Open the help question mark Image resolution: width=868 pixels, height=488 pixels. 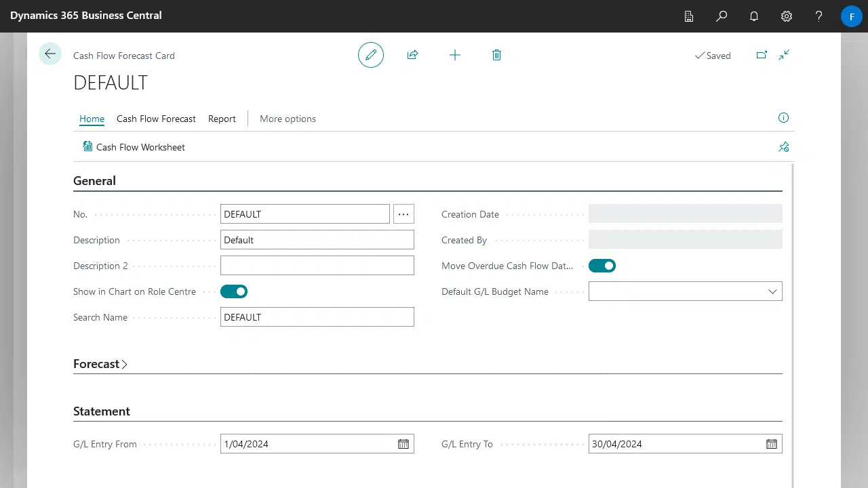(x=819, y=16)
